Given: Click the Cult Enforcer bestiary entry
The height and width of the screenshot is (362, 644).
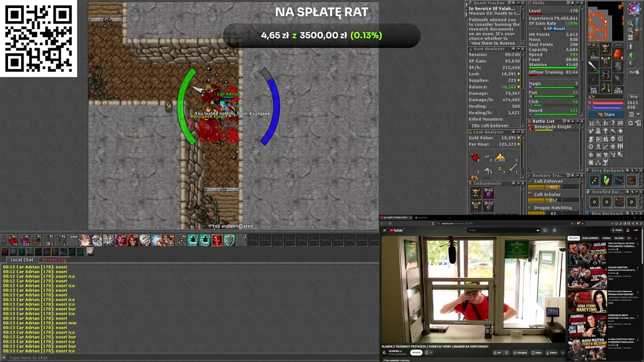Looking at the screenshot, I should click(552, 184).
